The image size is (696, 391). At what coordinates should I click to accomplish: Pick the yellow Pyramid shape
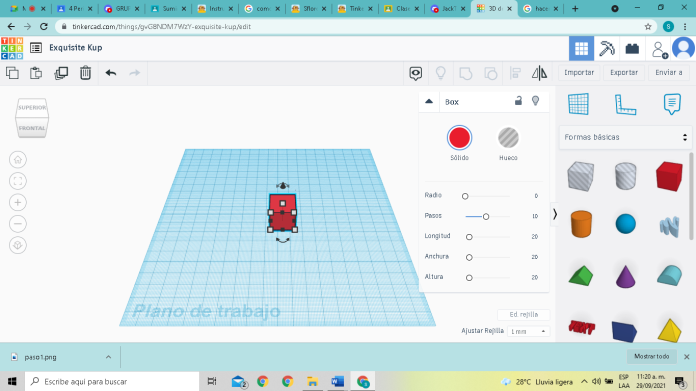coord(669,331)
